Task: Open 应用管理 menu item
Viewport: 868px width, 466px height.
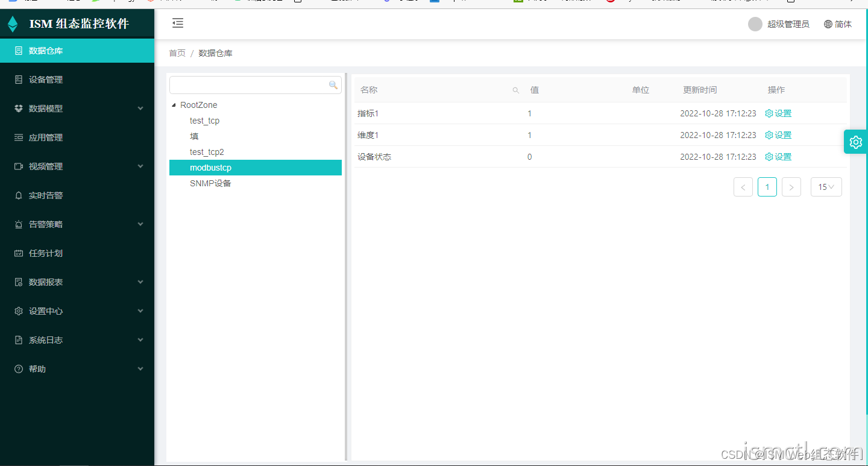Action: 77,137
